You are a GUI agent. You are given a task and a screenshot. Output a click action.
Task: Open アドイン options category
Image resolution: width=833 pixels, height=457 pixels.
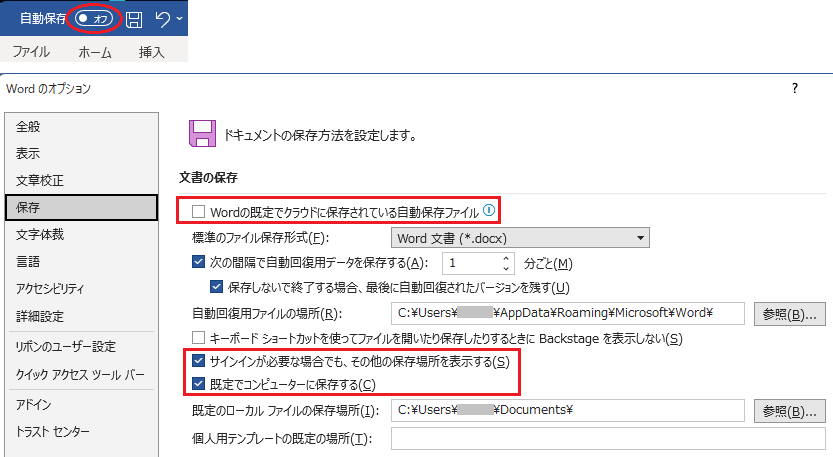point(81,404)
